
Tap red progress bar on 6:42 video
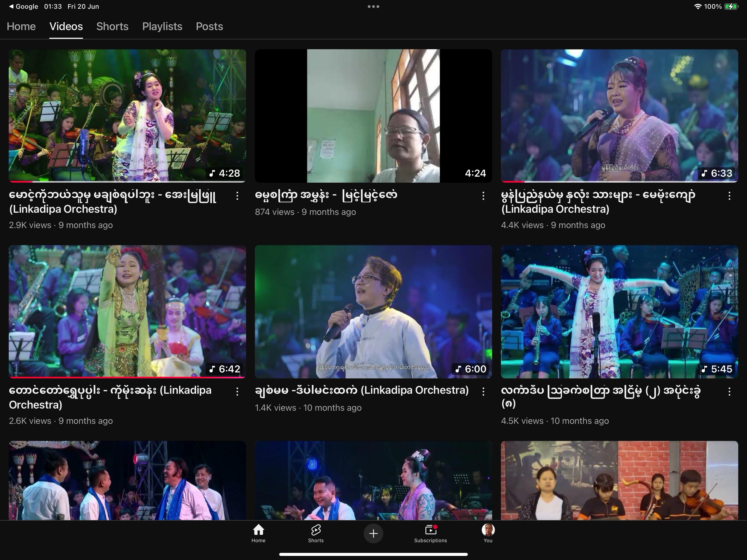pos(127,377)
